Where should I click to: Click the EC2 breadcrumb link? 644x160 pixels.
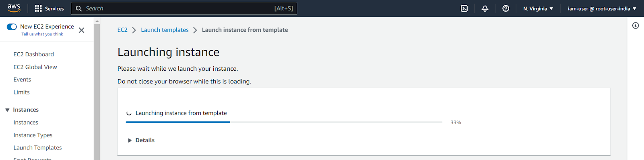tap(122, 30)
